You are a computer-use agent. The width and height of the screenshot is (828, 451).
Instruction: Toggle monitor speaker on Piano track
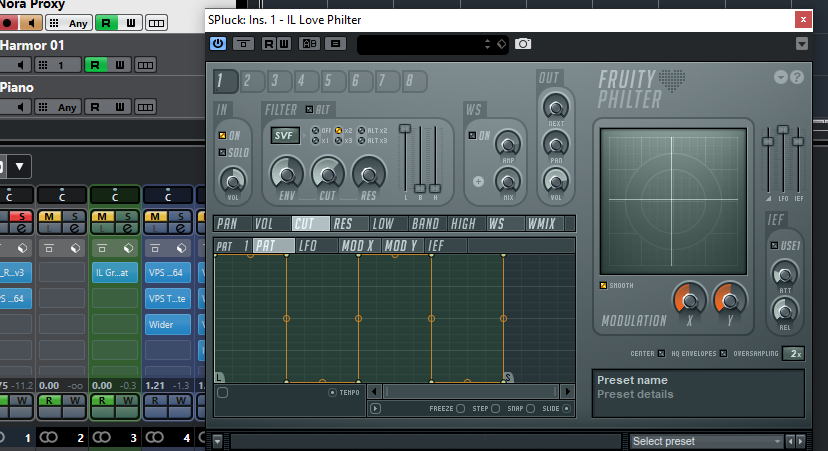tap(21, 107)
